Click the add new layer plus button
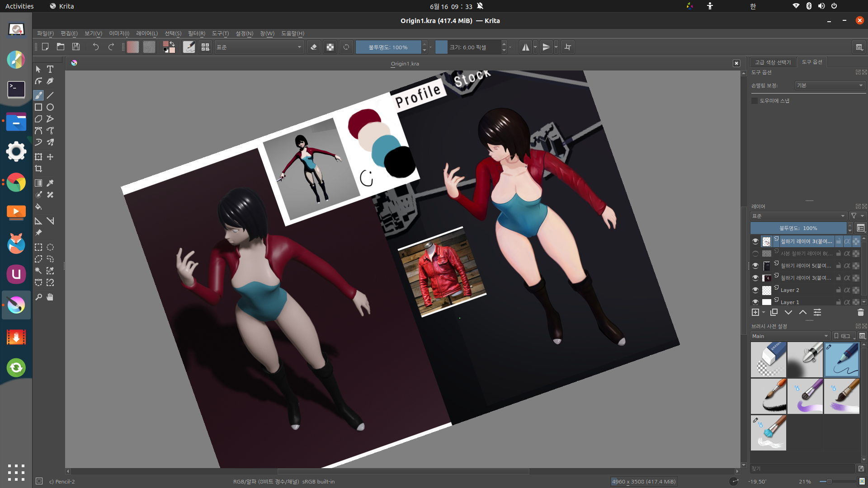The image size is (868, 488). (x=755, y=313)
